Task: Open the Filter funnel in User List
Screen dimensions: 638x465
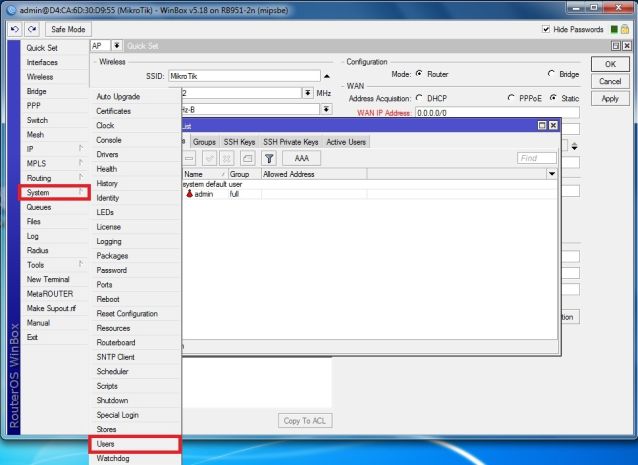Action: (269, 158)
